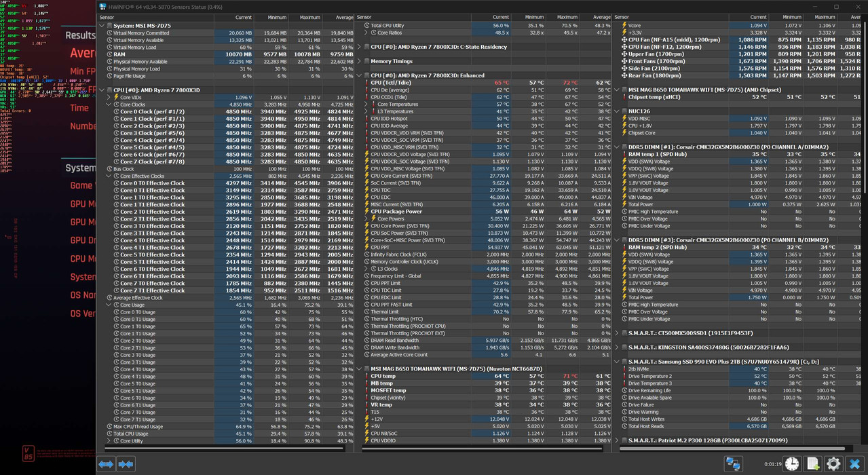Click clock icon beside Page File Usage
Viewport: 868px width, 475px height.
[109, 76]
